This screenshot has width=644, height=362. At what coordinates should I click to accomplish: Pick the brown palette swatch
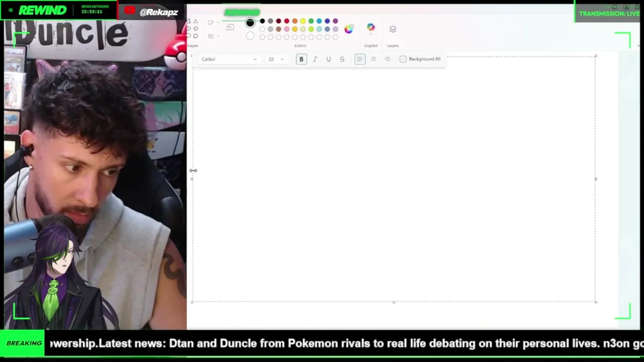278,29
